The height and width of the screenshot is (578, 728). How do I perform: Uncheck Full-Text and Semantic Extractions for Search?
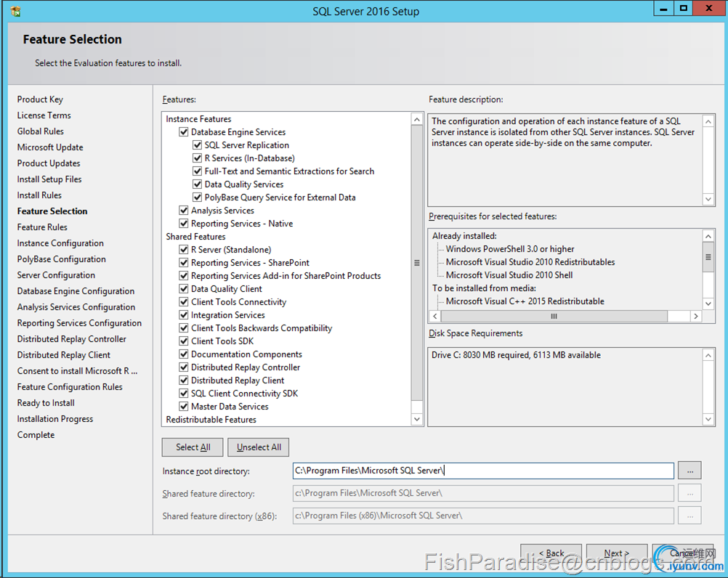[x=198, y=171]
